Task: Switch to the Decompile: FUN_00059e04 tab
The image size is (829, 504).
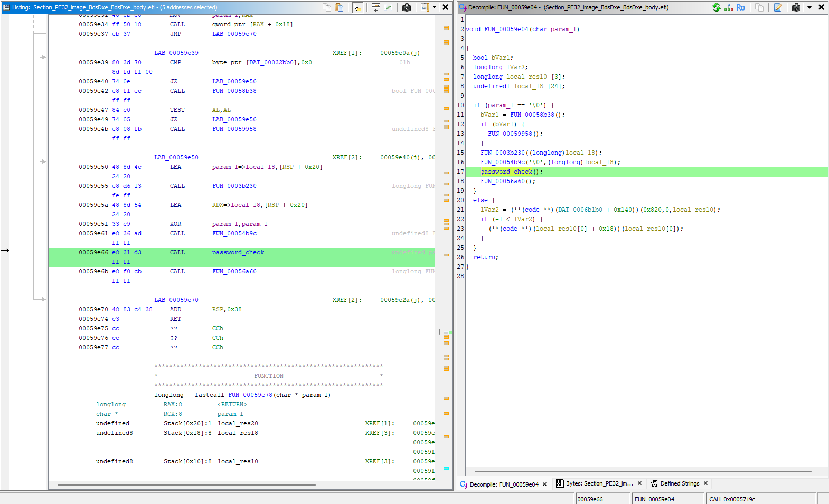Action: click(x=504, y=484)
